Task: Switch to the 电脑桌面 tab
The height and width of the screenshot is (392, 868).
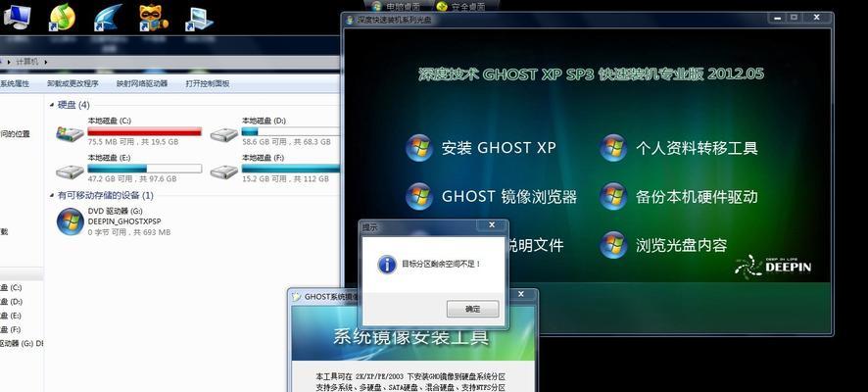Action: pyautogui.click(x=397, y=7)
